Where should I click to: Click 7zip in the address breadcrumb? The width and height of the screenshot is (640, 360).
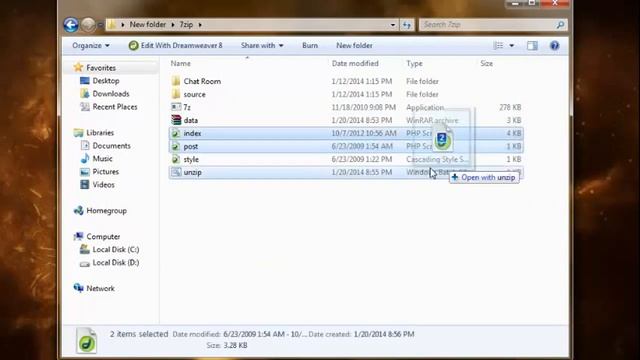pos(186,24)
